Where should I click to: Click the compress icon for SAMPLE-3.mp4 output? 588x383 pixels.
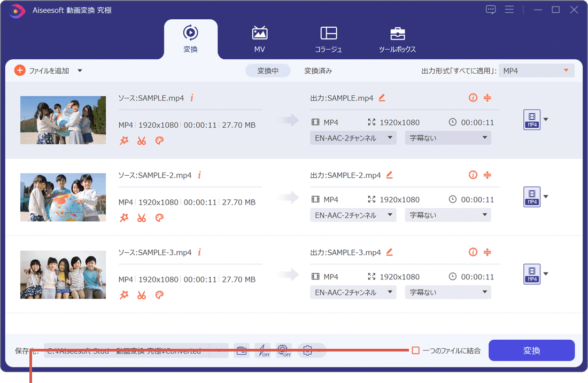(x=487, y=252)
